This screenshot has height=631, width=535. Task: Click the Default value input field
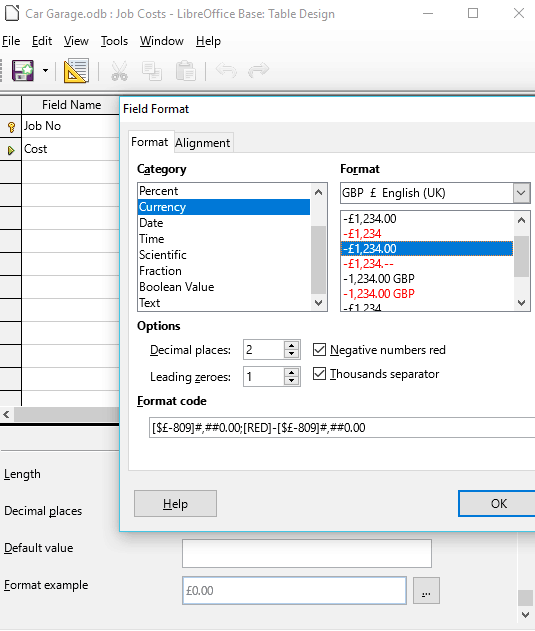pos(307,554)
